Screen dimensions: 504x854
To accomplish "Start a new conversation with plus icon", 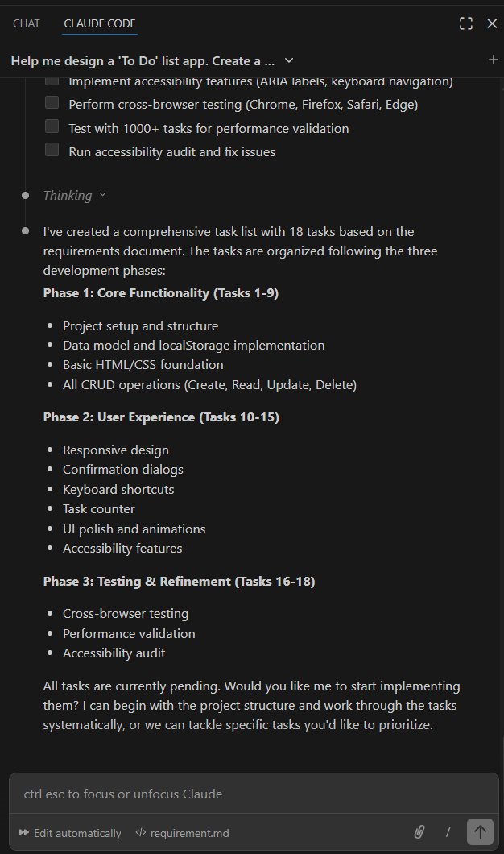I will [x=493, y=60].
